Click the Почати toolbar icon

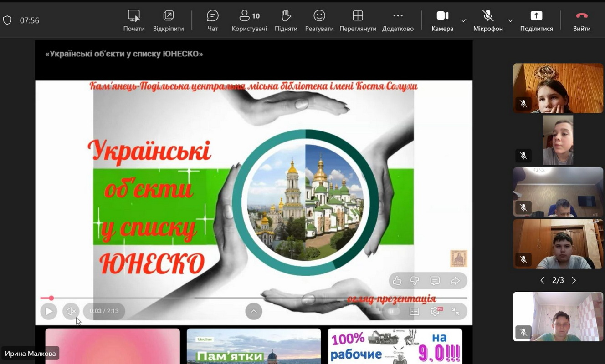[134, 21]
